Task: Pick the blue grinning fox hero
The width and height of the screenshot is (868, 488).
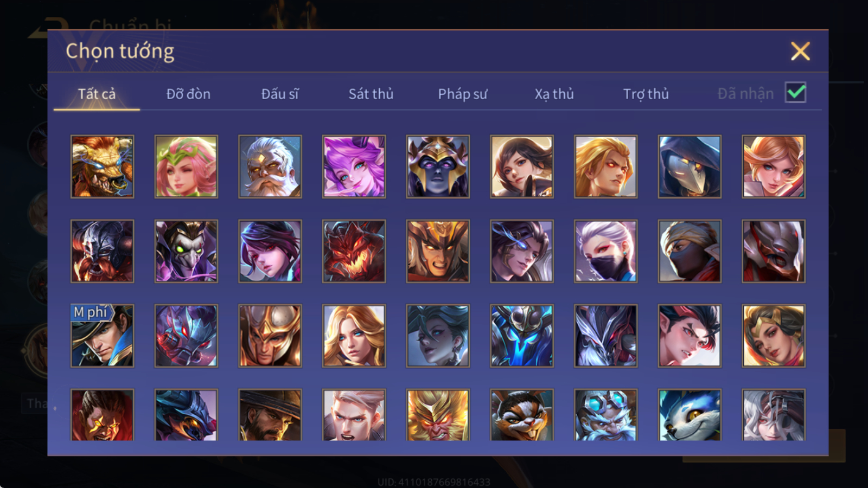Action: point(690,415)
